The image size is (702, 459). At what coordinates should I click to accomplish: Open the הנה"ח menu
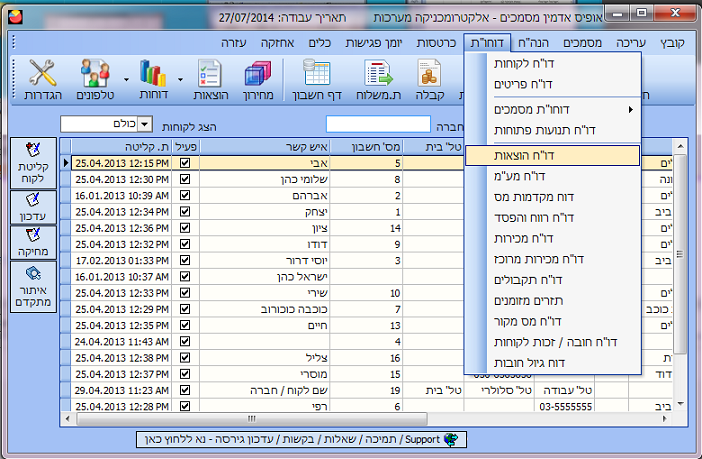coord(533,43)
